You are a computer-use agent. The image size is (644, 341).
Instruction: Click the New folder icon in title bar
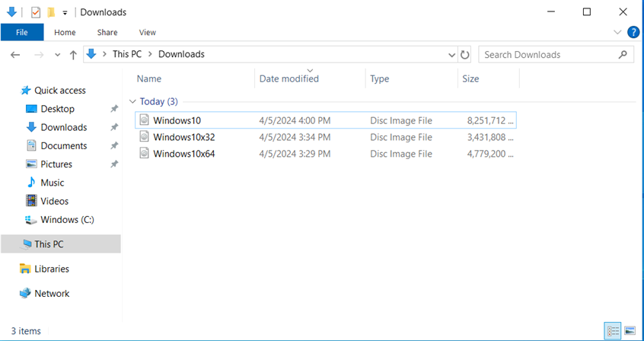click(x=51, y=12)
